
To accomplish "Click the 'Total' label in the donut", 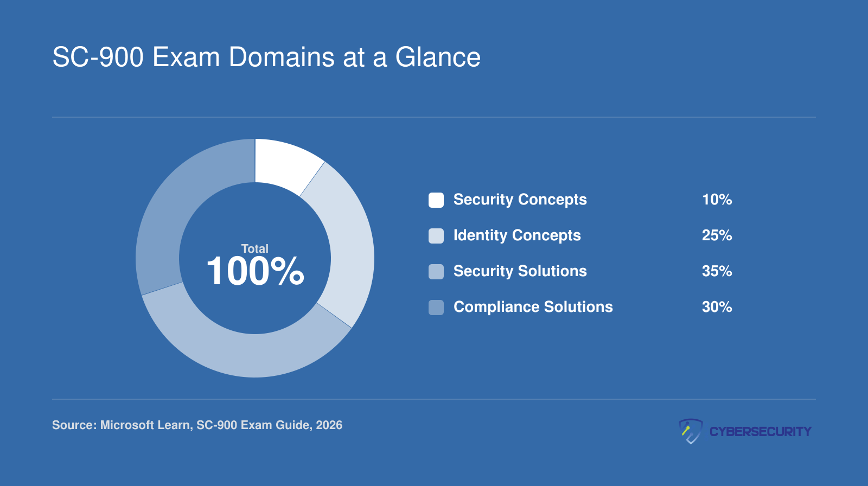I will coord(255,249).
